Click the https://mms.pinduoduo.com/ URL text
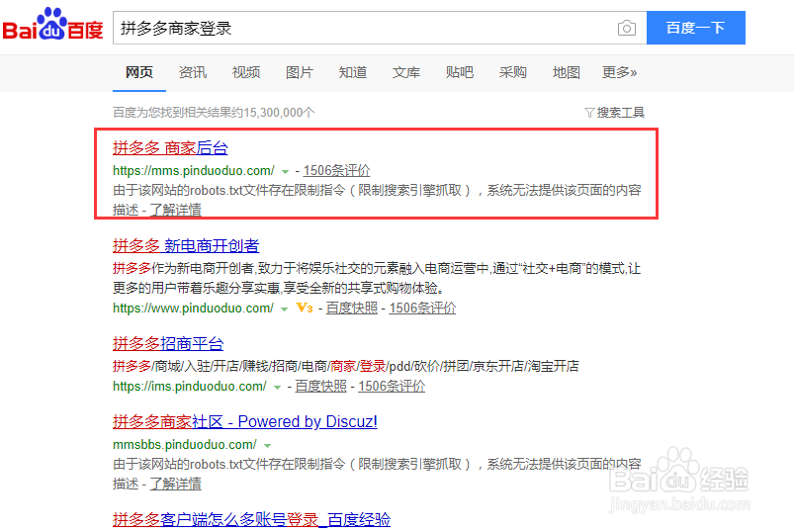 tap(194, 171)
